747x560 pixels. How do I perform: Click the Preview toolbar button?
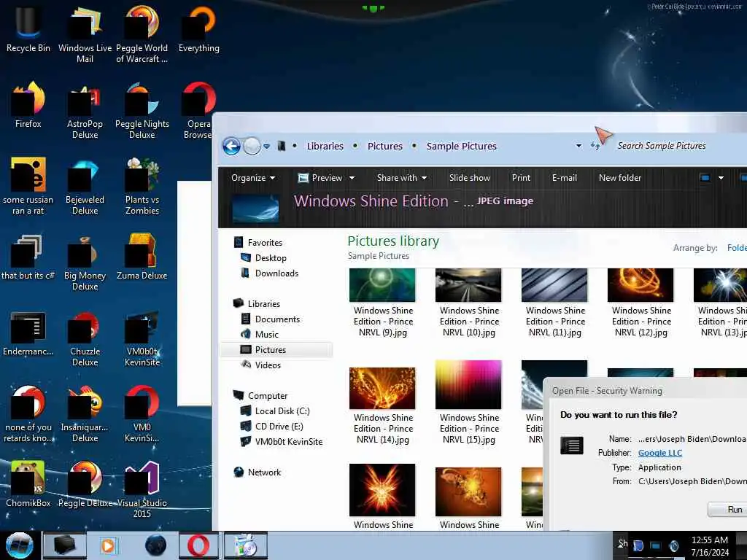[x=320, y=178]
